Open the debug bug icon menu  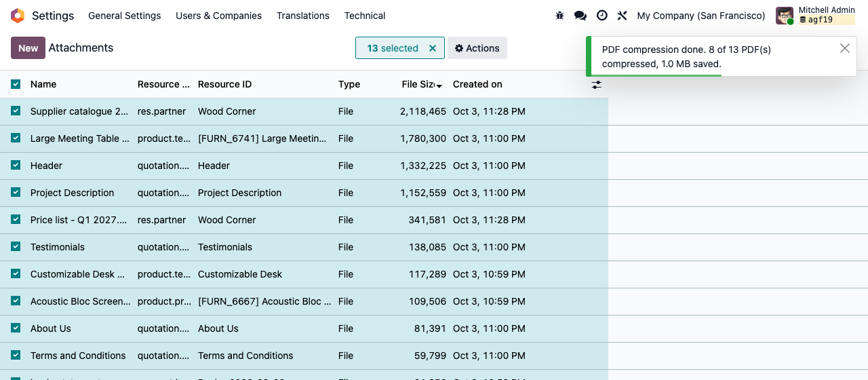pyautogui.click(x=559, y=16)
